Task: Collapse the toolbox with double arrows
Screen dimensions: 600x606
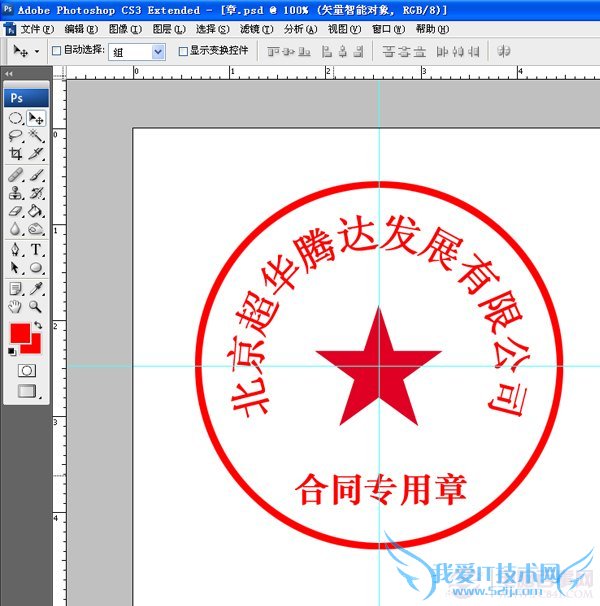Action: point(9,73)
